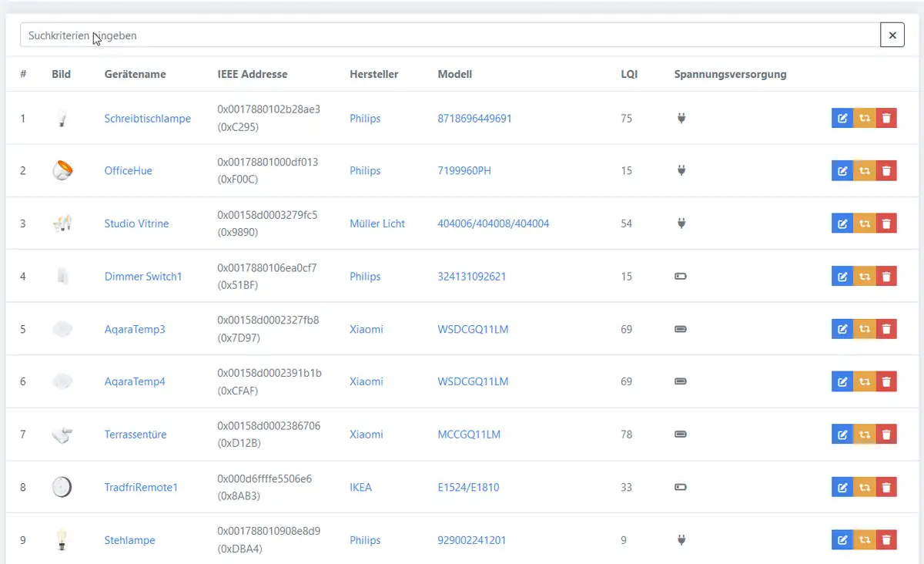Edit the Terrassentüre device entry
This screenshot has height=564, width=924.
842,435
